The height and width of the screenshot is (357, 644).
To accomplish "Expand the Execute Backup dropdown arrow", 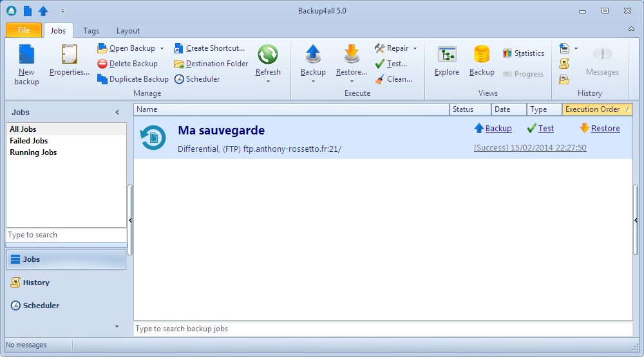I will click(313, 81).
